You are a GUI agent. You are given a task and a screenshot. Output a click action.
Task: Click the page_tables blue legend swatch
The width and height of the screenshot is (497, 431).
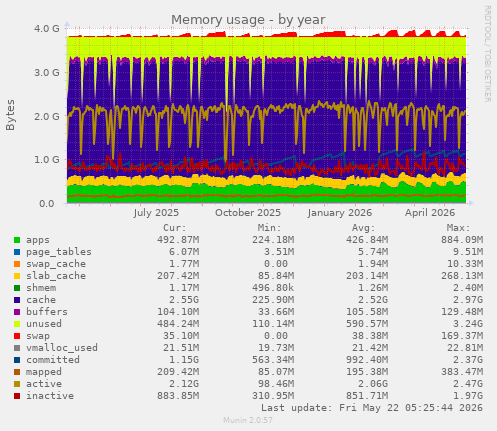pyautogui.click(x=17, y=252)
